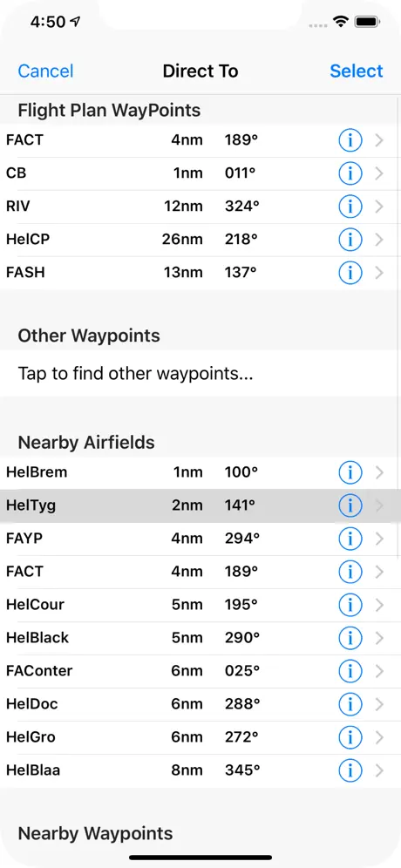Open info for FACT flight plan waypoint
401x868 pixels.
point(350,140)
